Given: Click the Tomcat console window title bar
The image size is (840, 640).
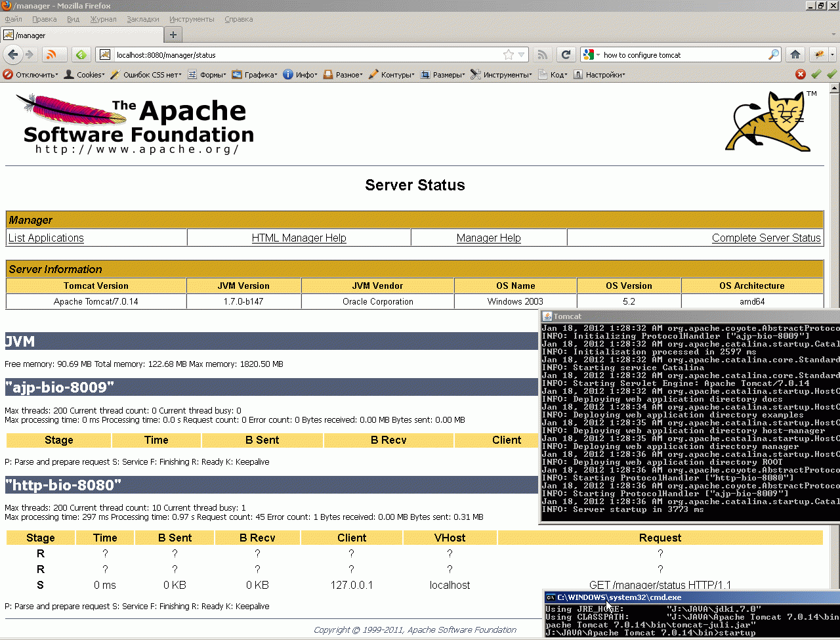Looking at the screenshot, I should [x=690, y=316].
